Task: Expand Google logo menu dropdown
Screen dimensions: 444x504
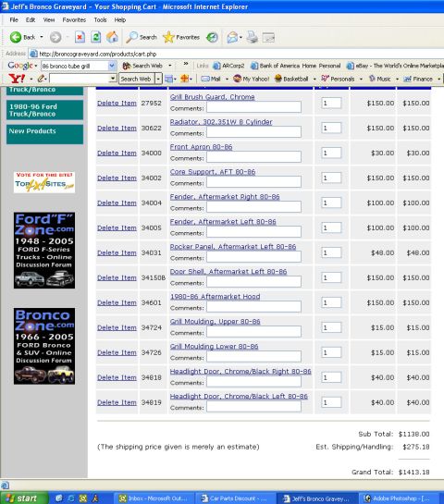Action: point(36,66)
